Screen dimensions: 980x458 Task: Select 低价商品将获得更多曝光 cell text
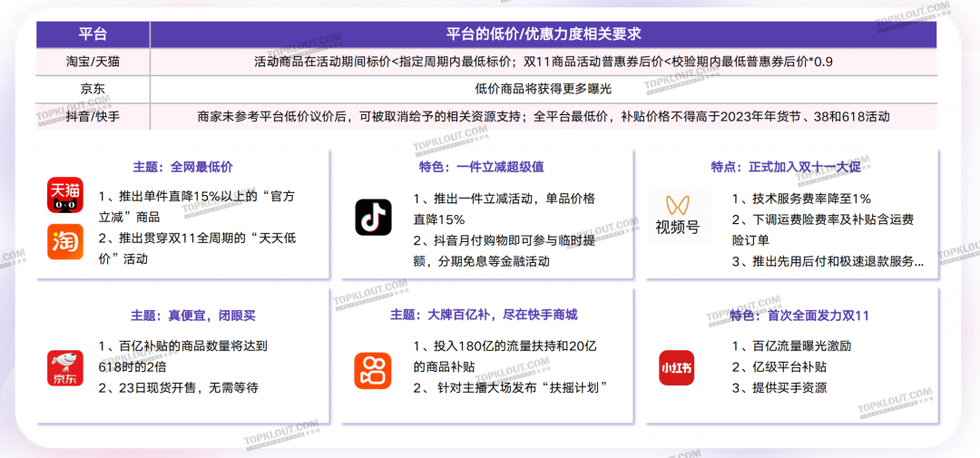pyautogui.click(x=544, y=90)
